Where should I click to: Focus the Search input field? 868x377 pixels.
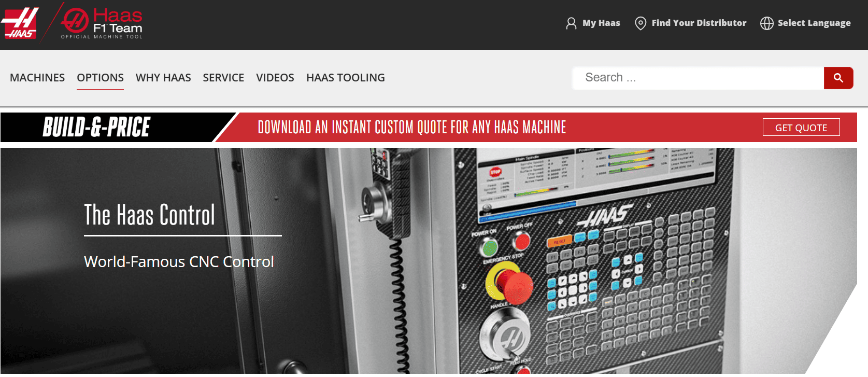click(698, 78)
